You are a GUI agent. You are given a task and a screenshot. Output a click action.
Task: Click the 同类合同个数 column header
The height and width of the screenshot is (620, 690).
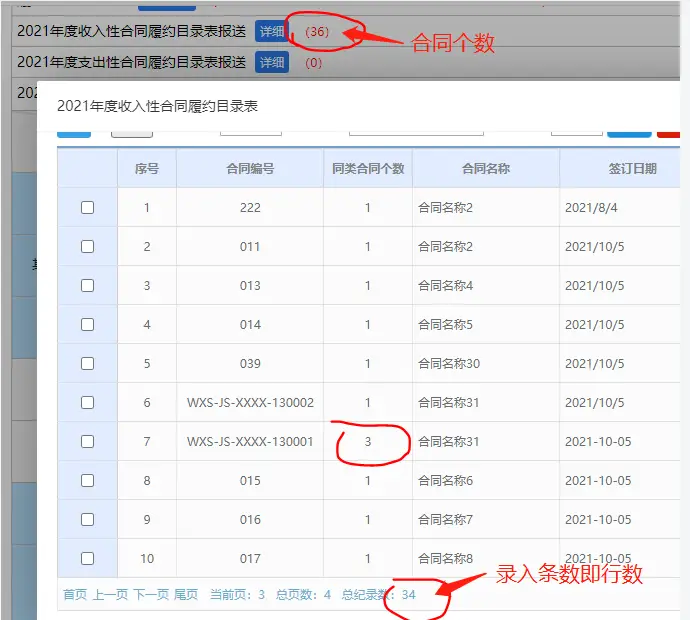(368, 169)
